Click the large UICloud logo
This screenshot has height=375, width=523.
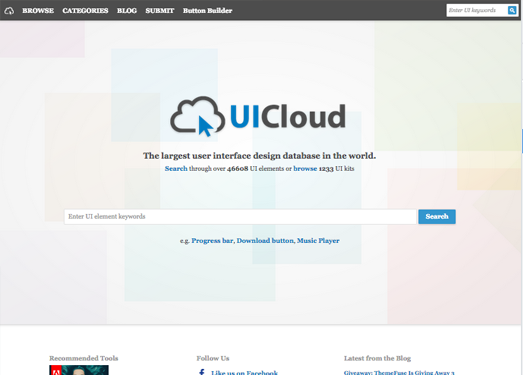(x=258, y=116)
